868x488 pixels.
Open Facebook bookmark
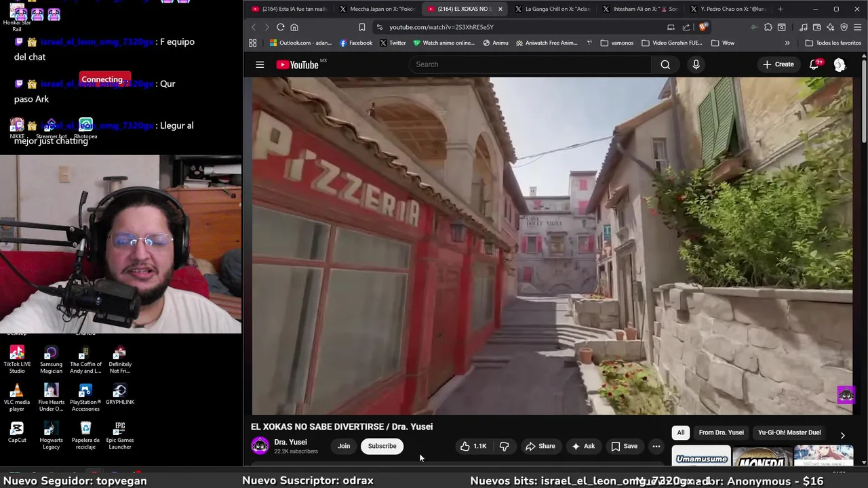(356, 43)
